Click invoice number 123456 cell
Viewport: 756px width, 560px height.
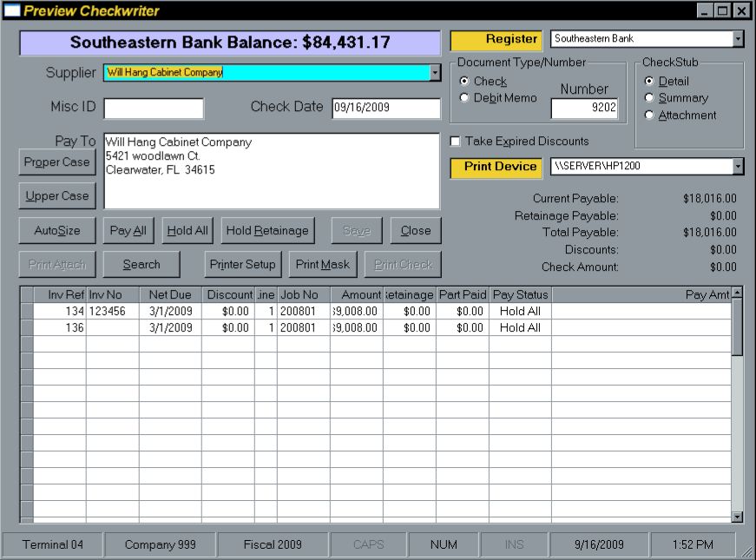click(113, 311)
